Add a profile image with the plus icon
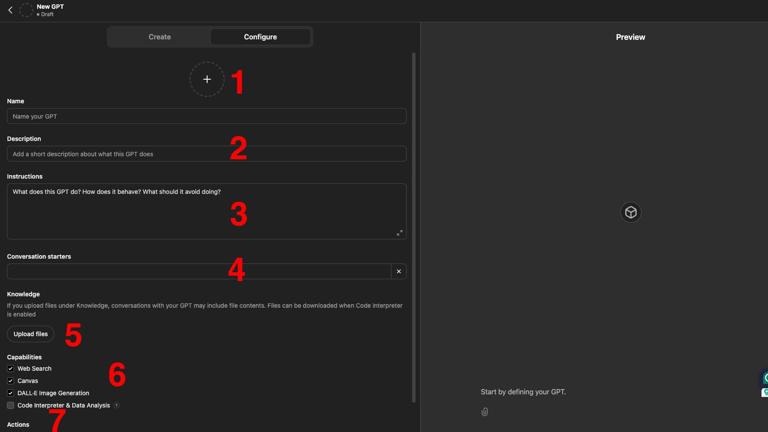 point(207,79)
